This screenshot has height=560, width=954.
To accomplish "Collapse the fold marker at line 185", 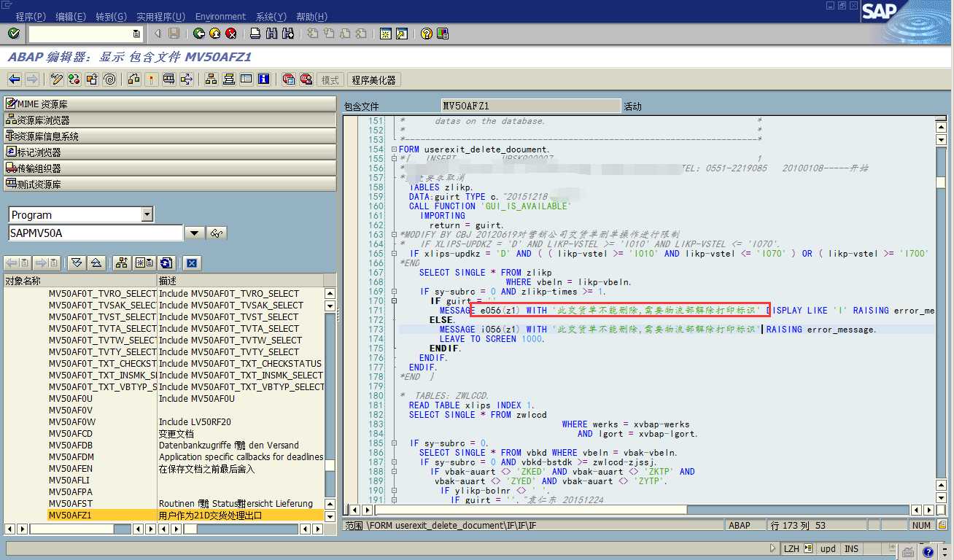I will click(x=394, y=443).
